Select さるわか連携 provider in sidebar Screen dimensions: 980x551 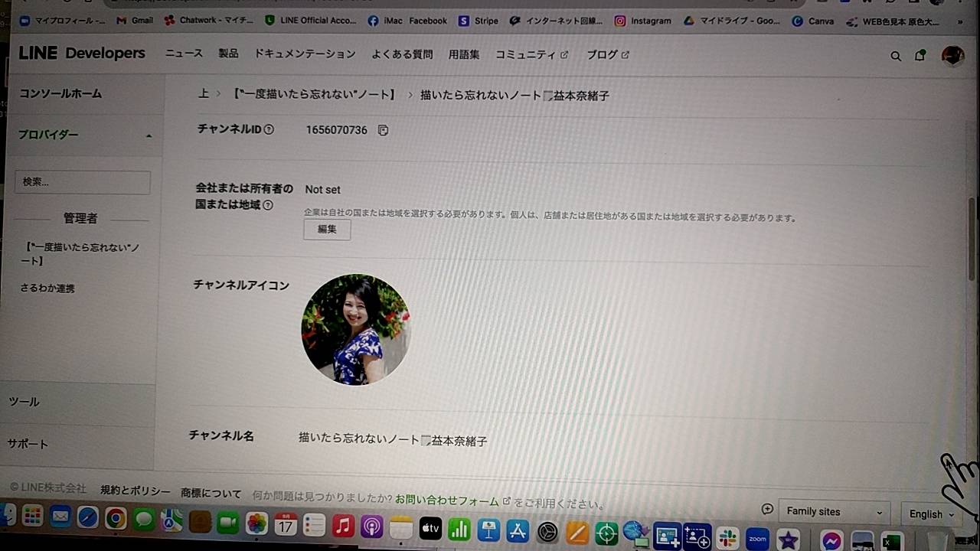pos(47,289)
